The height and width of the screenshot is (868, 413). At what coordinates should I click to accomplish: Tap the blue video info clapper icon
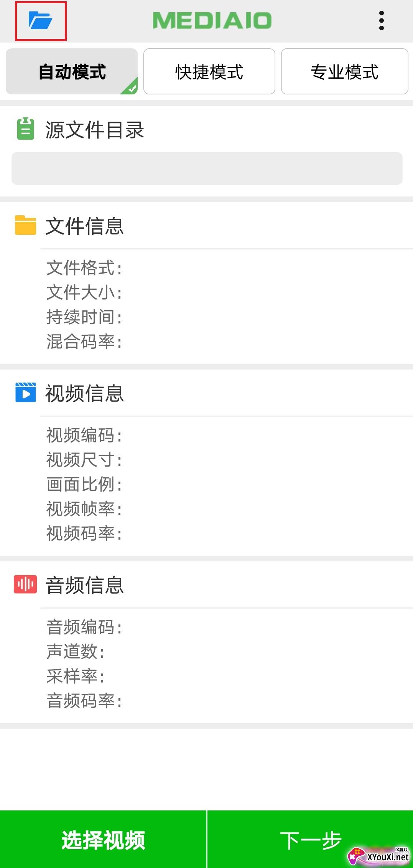point(25,392)
